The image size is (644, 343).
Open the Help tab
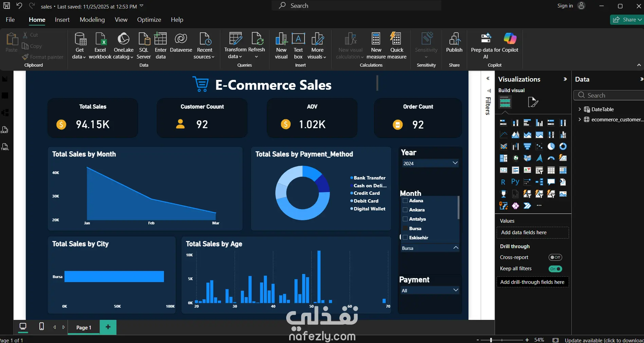coord(177,20)
